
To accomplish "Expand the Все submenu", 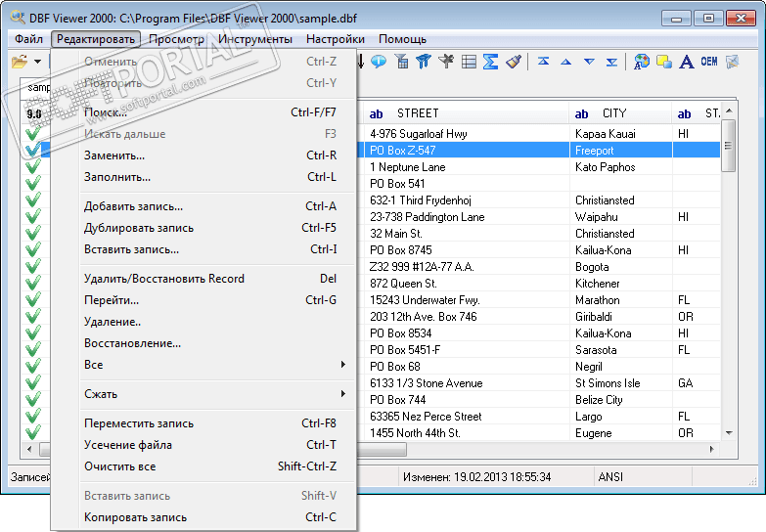I will [216, 365].
